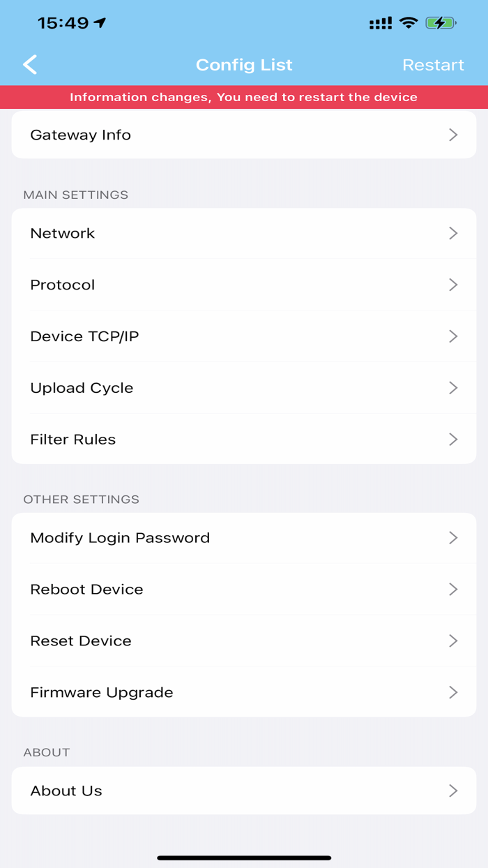Tap the location arrow next to the clock
The width and height of the screenshot is (488, 868).
[x=98, y=22]
